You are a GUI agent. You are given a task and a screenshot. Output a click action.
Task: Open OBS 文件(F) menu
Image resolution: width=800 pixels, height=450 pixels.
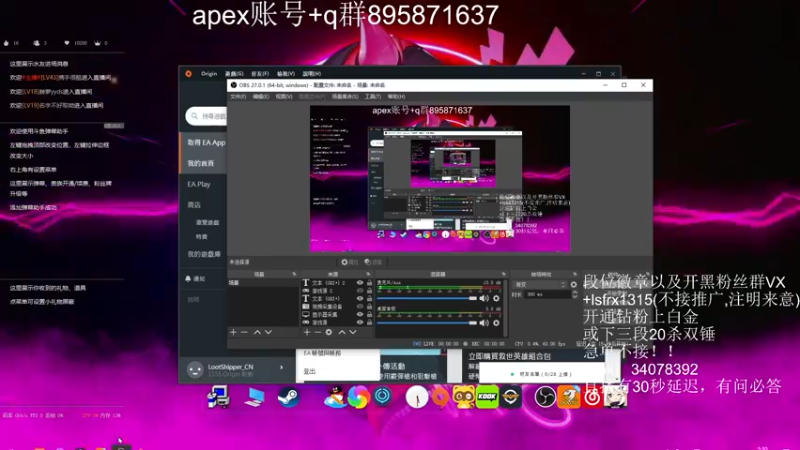pyautogui.click(x=238, y=96)
